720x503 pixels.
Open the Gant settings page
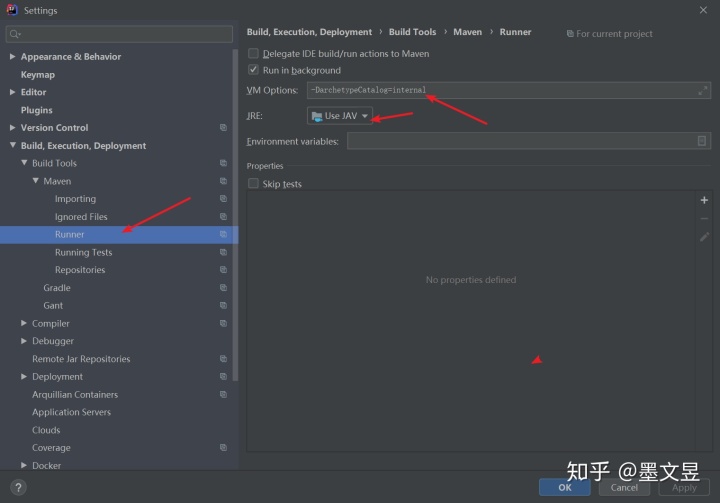click(53, 305)
